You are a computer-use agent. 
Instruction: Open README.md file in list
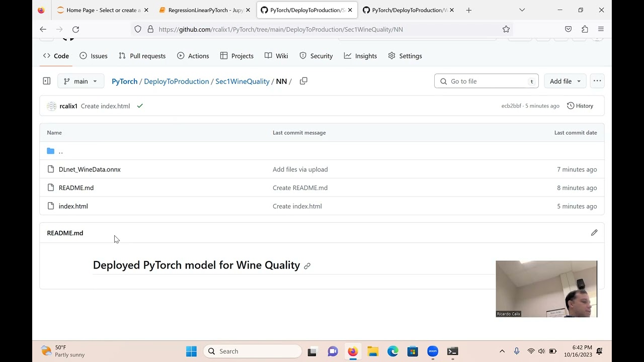[76, 188]
